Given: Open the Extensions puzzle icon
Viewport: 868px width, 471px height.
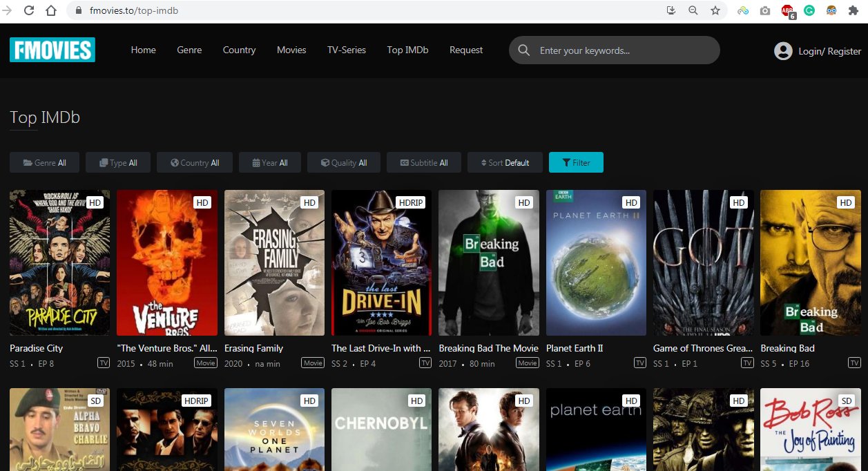Looking at the screenshot, I should pyautogui.click(x=853, y=10).
